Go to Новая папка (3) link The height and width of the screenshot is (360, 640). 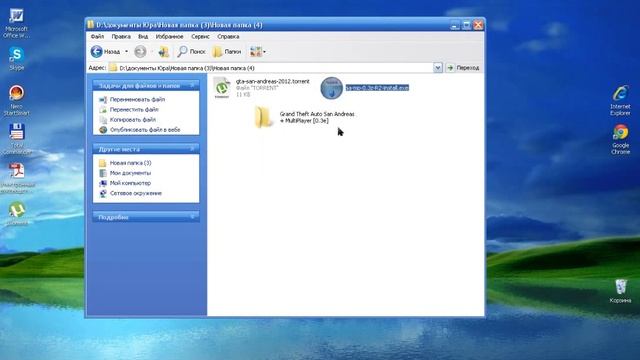click(x=130, y=163)
